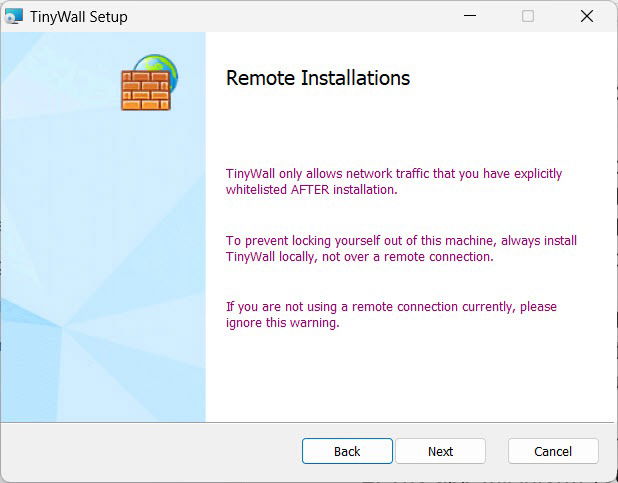Click the setup installer icon in title bar
Screen dimensions: 618x483
[14, 17]
